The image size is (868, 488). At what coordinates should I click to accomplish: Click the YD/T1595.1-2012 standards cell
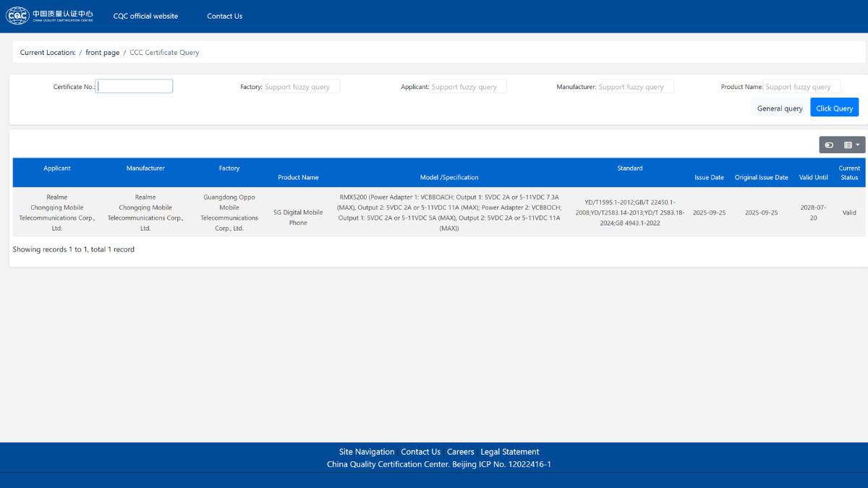pyautogui.click(x=629, y=213)
